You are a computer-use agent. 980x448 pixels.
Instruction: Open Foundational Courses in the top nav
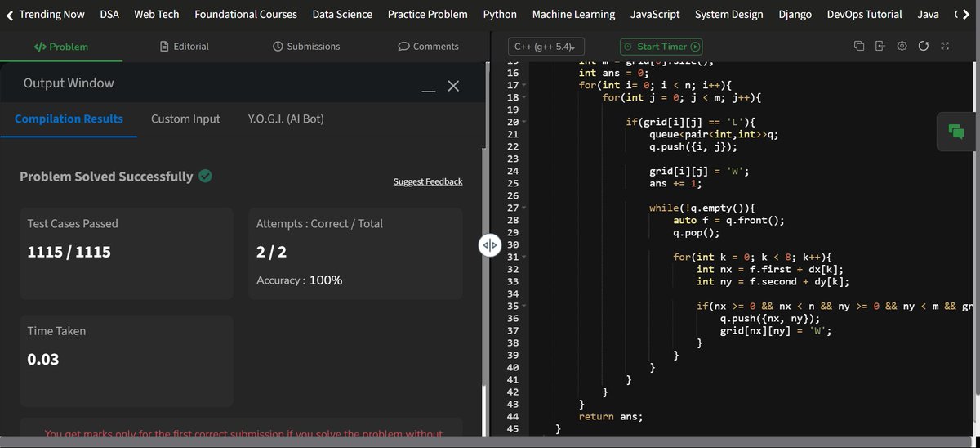pos(246,14)
